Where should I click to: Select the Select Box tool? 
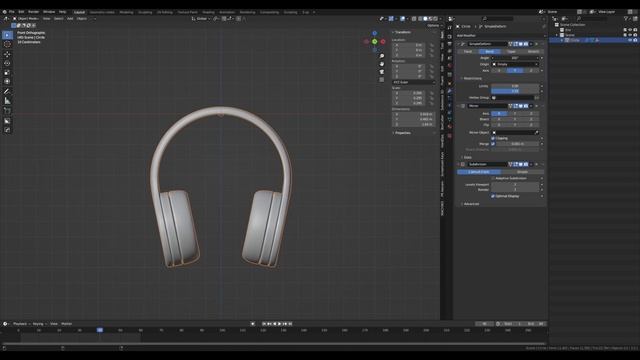pos(7,35)
